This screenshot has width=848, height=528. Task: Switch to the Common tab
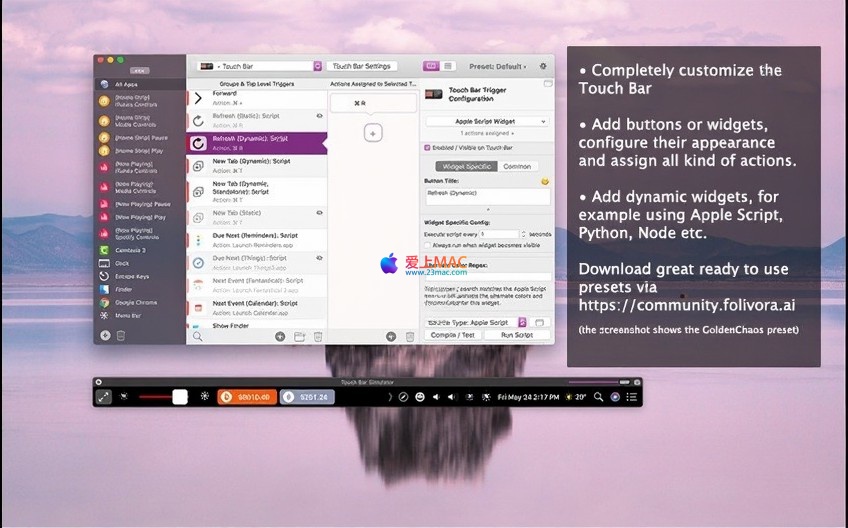click(x=517, y=166)
